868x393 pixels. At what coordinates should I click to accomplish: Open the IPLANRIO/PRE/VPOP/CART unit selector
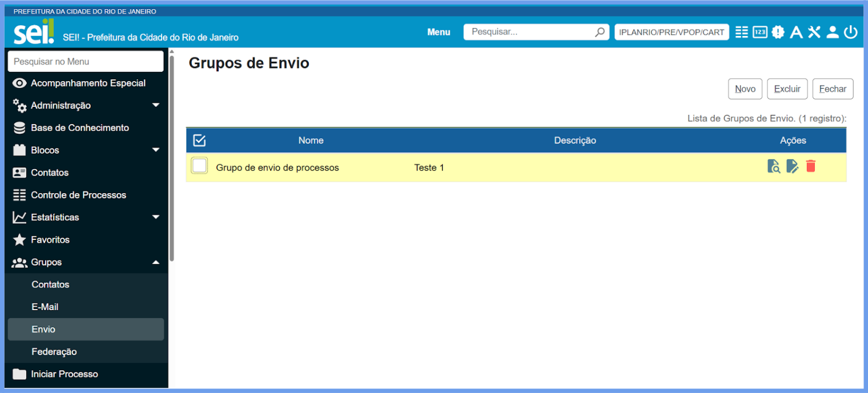(672, 32)
